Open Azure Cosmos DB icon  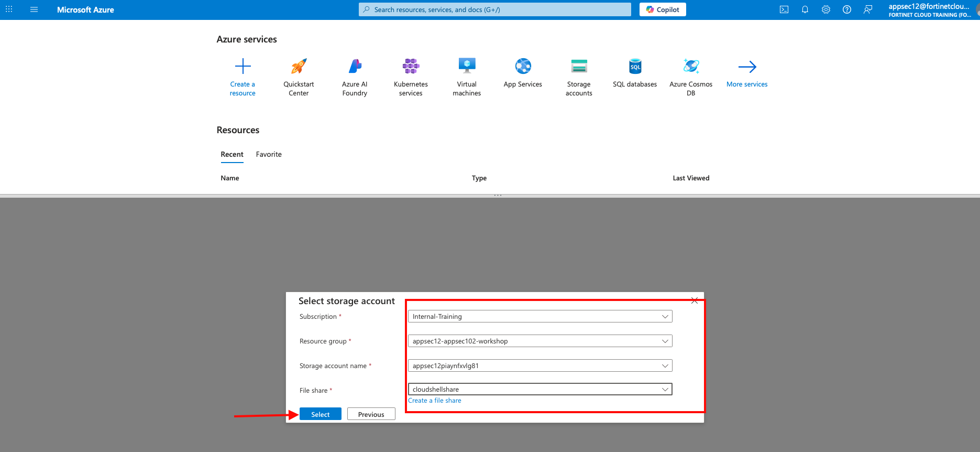point(691,66)
